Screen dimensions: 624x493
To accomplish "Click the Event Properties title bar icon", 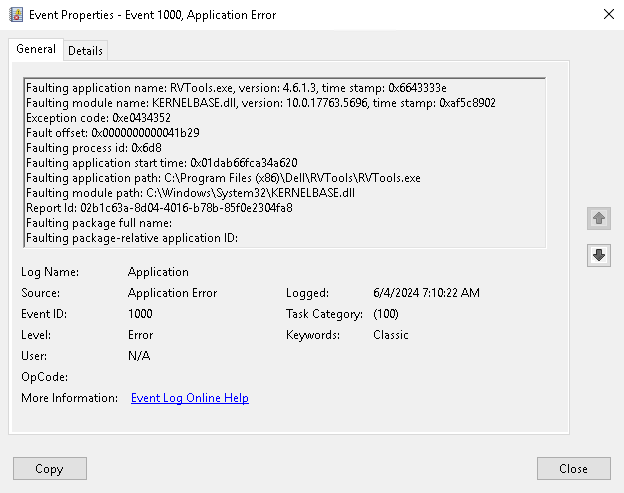I will pos(15,15).
